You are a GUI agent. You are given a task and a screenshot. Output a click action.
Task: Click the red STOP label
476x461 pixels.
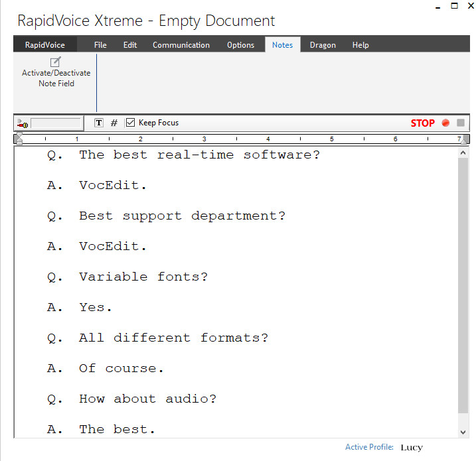pos(423,123)
